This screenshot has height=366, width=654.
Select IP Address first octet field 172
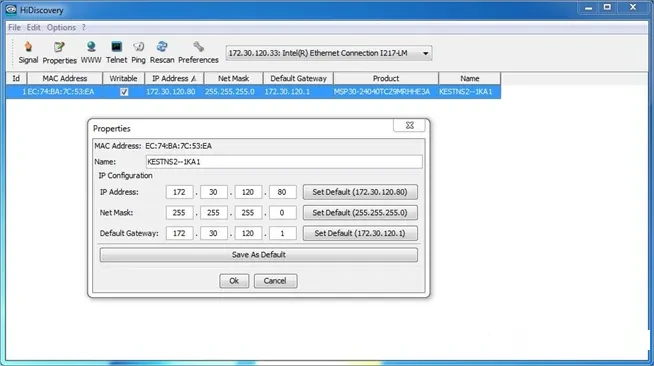tap(179, 192)
